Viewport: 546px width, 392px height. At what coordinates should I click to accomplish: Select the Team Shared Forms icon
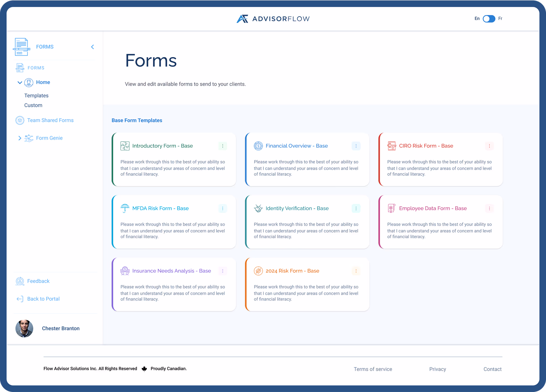[x=20, y=120]
